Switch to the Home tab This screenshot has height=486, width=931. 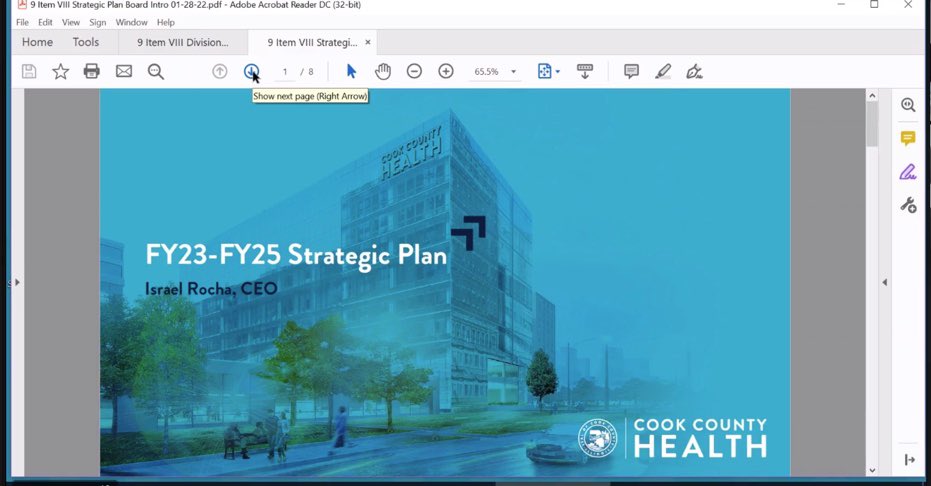37,42
